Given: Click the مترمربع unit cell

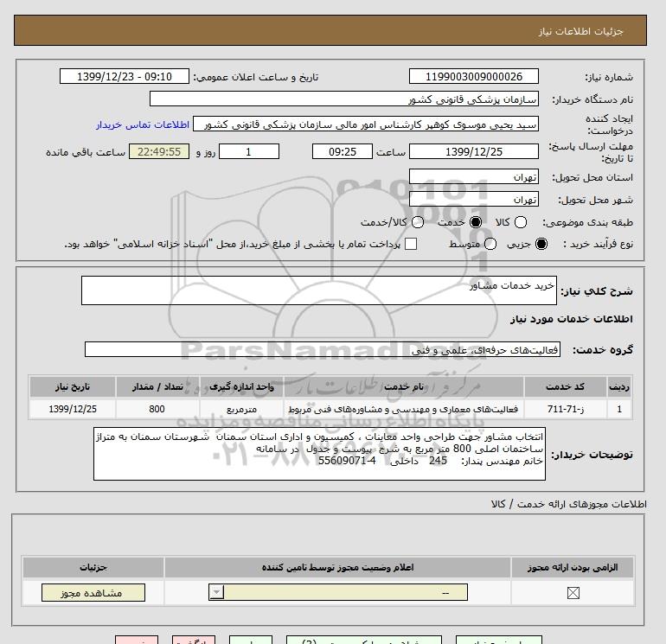Looking at the screenshot, I should coord(241,409).
